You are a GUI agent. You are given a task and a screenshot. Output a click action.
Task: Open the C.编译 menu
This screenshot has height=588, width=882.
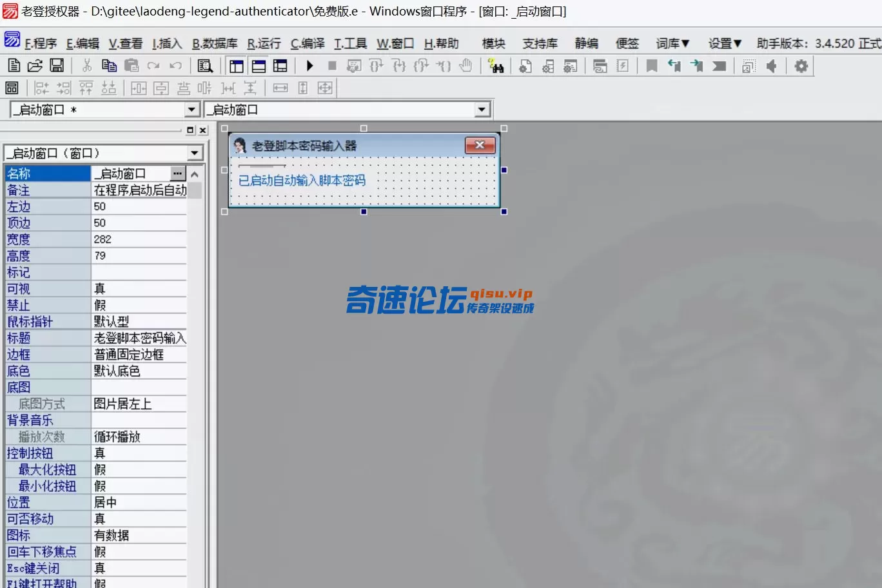point(307,43)
